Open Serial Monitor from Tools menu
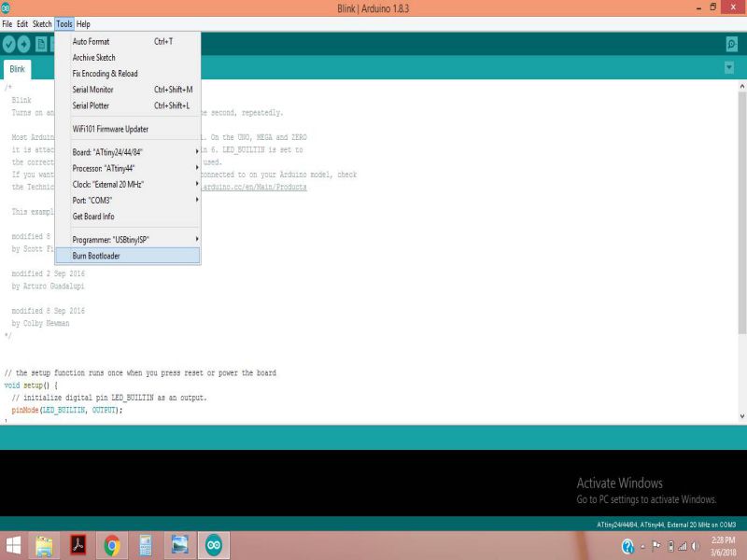This screenshot has height=560, width=747. [x=128, y=90]
